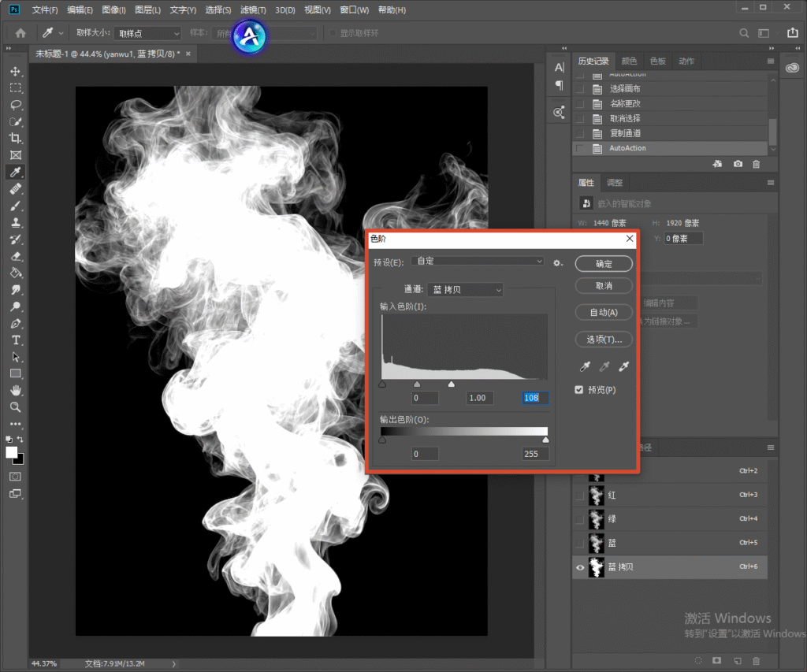Select the Eyedropper tool in toolbar
Viewport: 807px width, 672px height.
click(16, 172)
